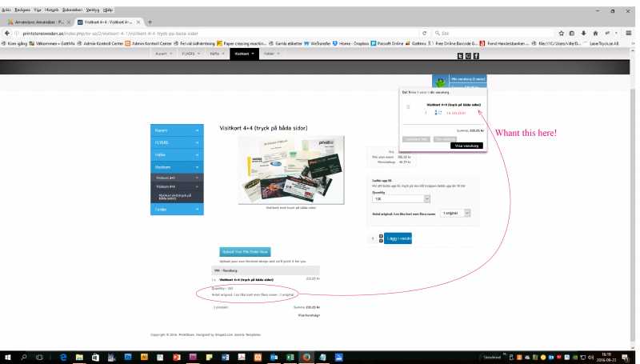Click the taskbar clock and date

click(606, 358)
